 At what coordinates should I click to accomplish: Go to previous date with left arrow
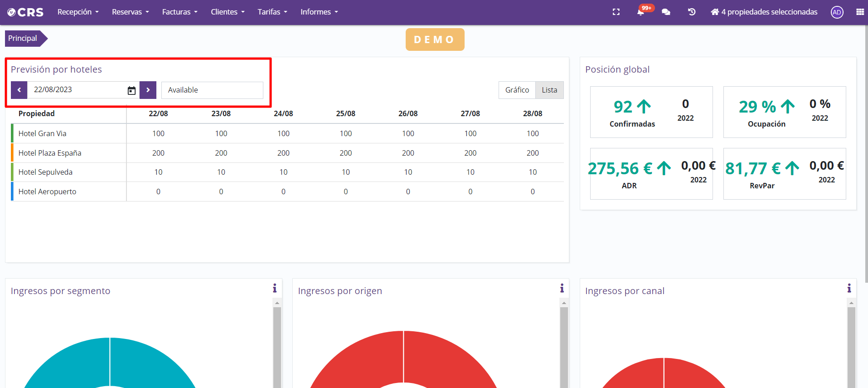[19, 90]
